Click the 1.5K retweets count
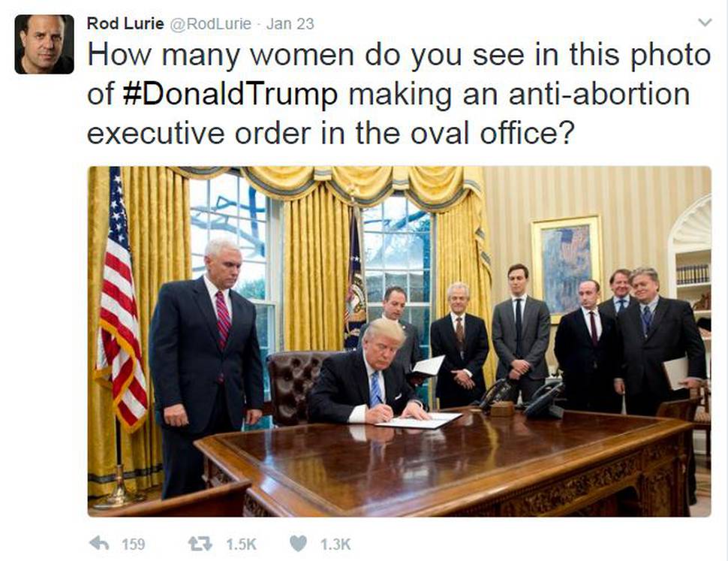728x561 pixels. pos(241,544)
